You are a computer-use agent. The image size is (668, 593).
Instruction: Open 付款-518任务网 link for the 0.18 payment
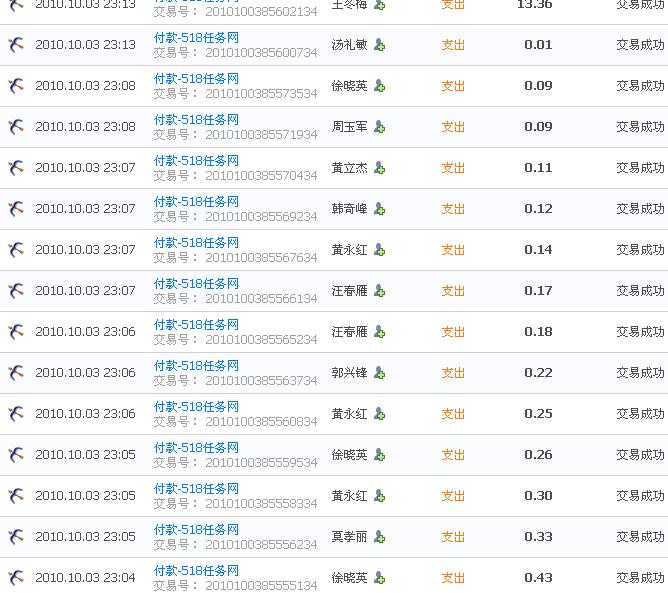[x=196, y=325]
